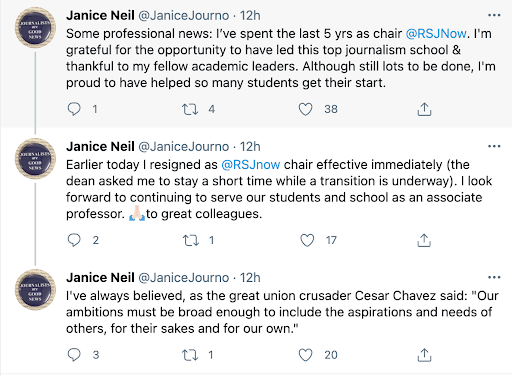Reply to the 'Some professional news' tweet

pos(74,109)
